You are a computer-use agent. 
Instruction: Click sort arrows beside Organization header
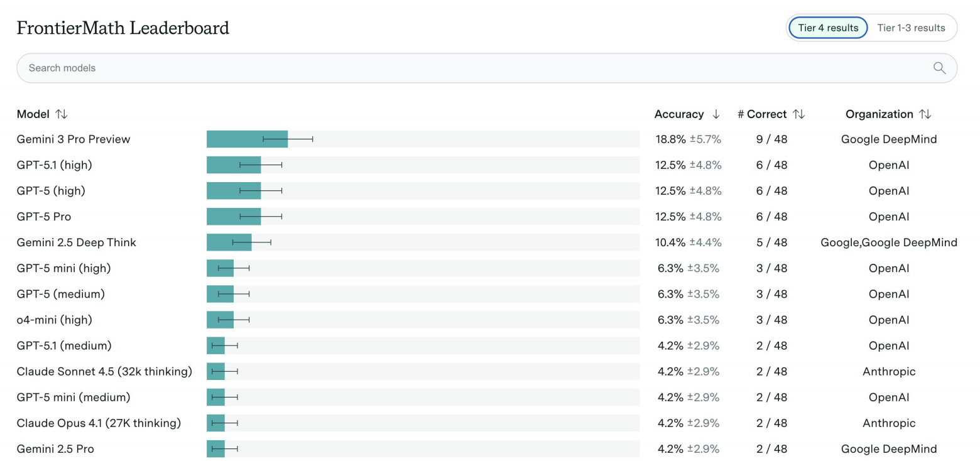coord(925,114)
